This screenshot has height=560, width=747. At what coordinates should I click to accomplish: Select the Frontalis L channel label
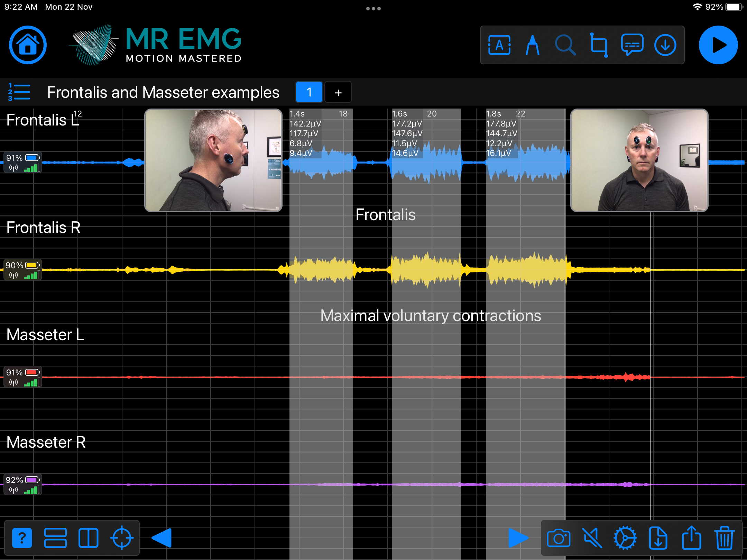(43, 120)
